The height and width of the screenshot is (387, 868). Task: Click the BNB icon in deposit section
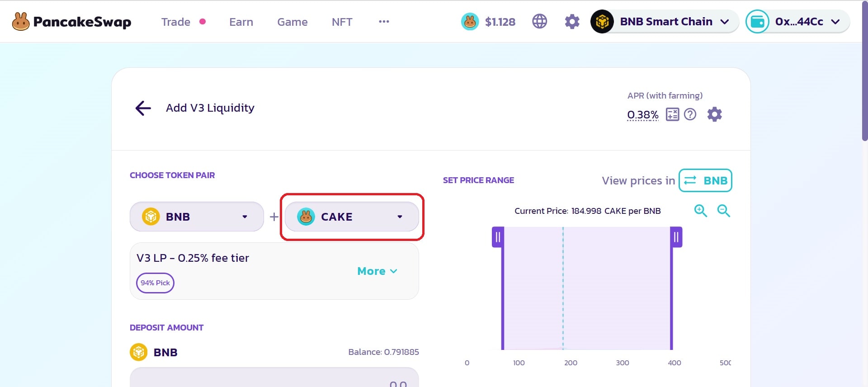(139, 352)
